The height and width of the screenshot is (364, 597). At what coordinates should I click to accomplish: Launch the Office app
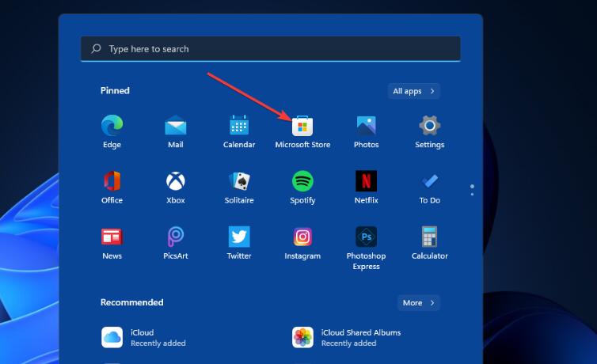[x=112, y=187]
